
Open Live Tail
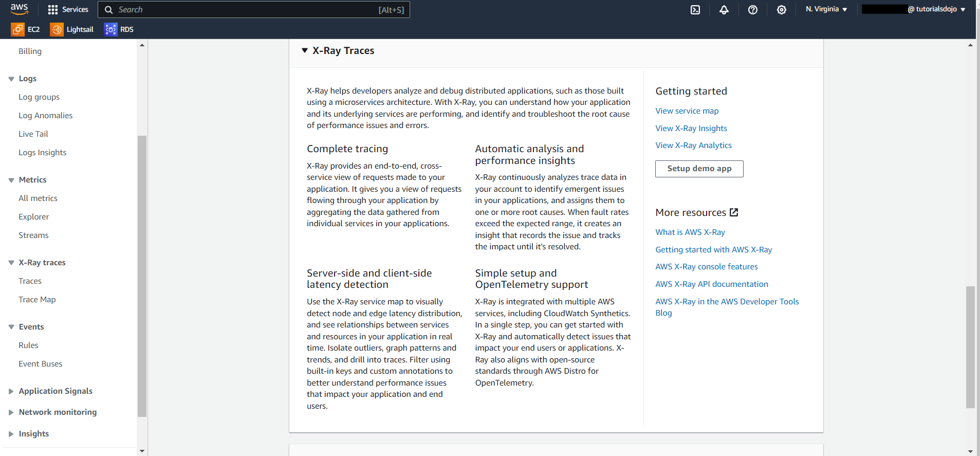point(33,134)
